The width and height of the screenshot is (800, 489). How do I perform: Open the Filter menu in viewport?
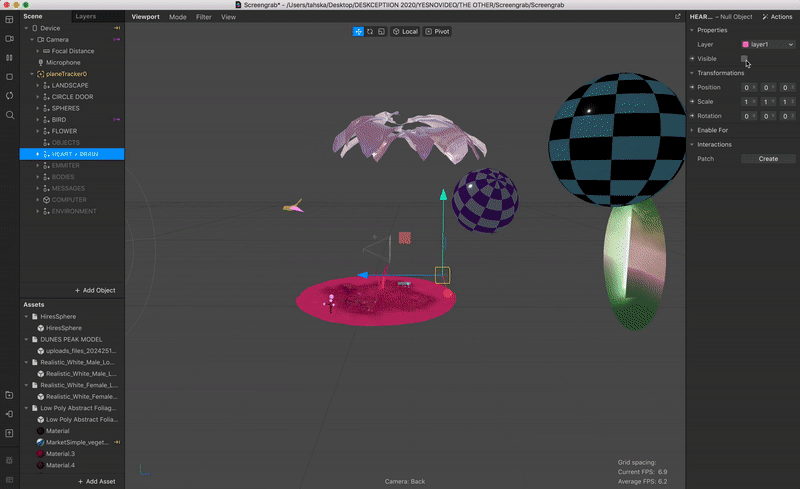click(203, 17)
